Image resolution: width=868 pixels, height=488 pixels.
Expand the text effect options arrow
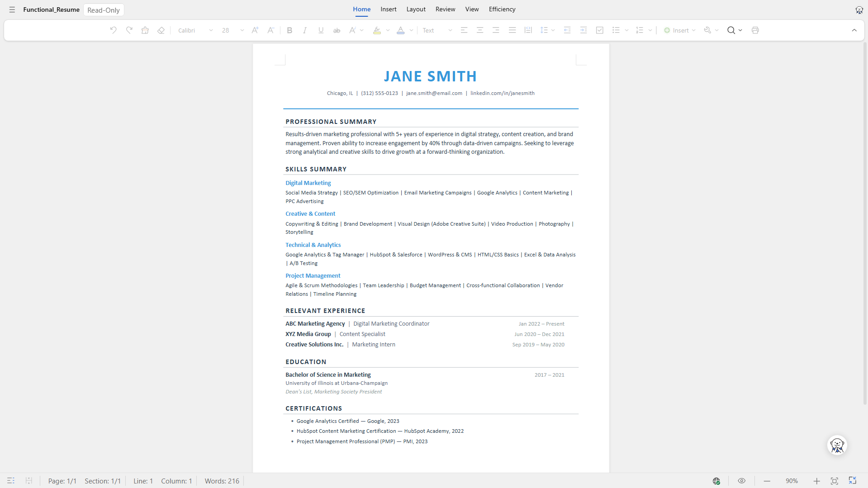click(362, 30)
